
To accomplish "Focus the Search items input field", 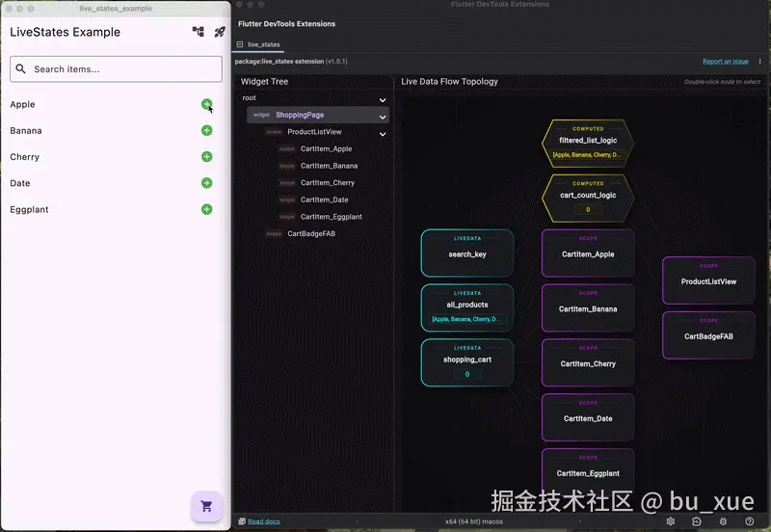I will pyautogui.click(x=116, y=68).
